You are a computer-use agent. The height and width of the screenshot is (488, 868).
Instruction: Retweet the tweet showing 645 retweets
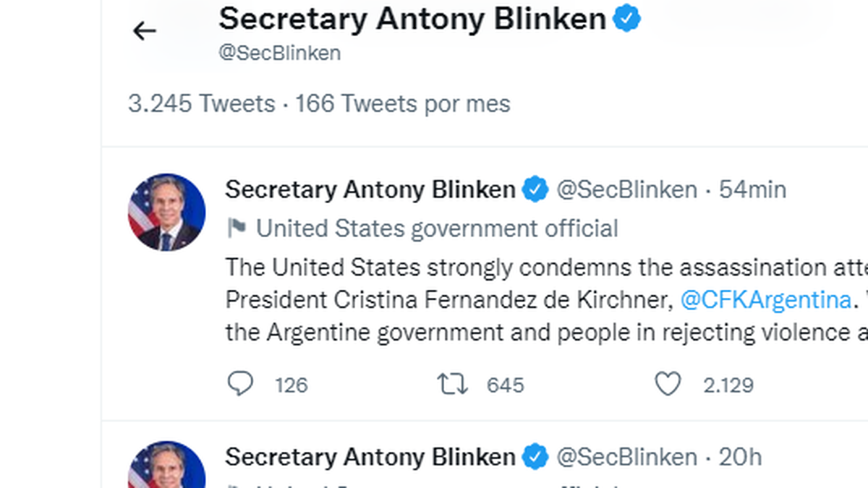click(453, 385)
